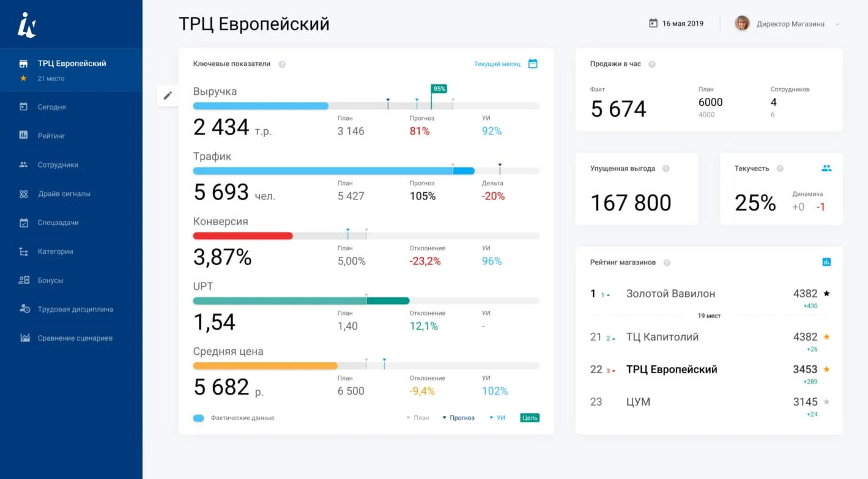Click the orange Средняя цена progress bar
This screenshot has width=868, height=479.
(265, 366)
